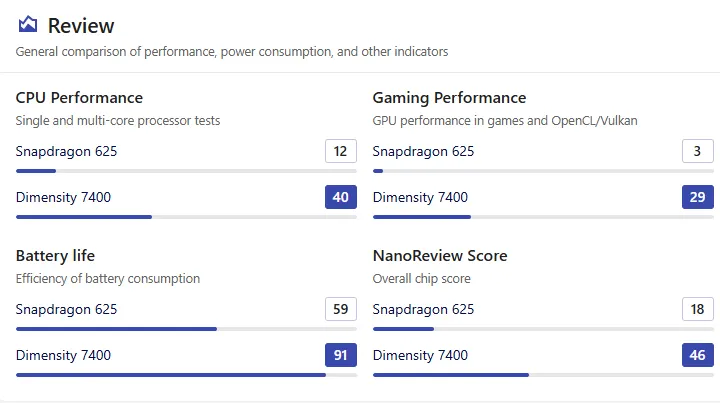Click Snapdragon 625 CPU score badge 12
720x403 pixels.
pos(341,152)
